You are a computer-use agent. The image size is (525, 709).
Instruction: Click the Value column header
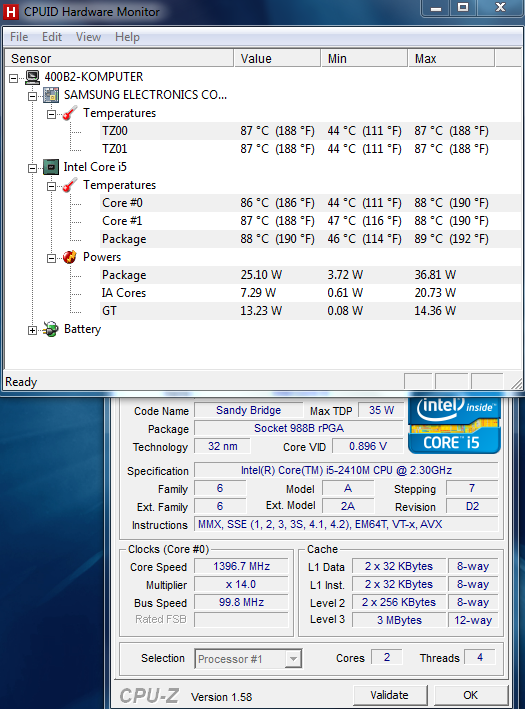[278, 59]
